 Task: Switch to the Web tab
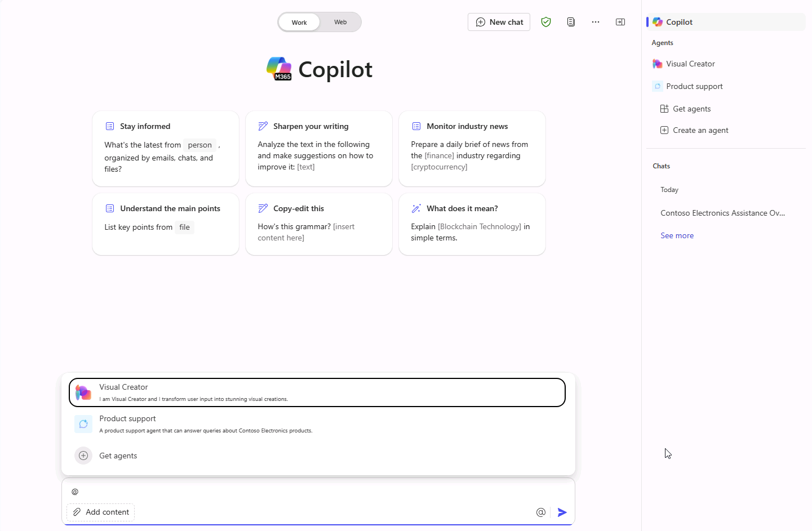[340, 23]
